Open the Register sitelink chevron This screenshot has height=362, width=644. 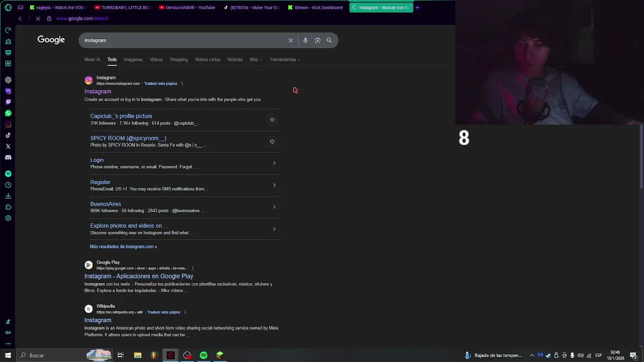click(x=274, y=185)
